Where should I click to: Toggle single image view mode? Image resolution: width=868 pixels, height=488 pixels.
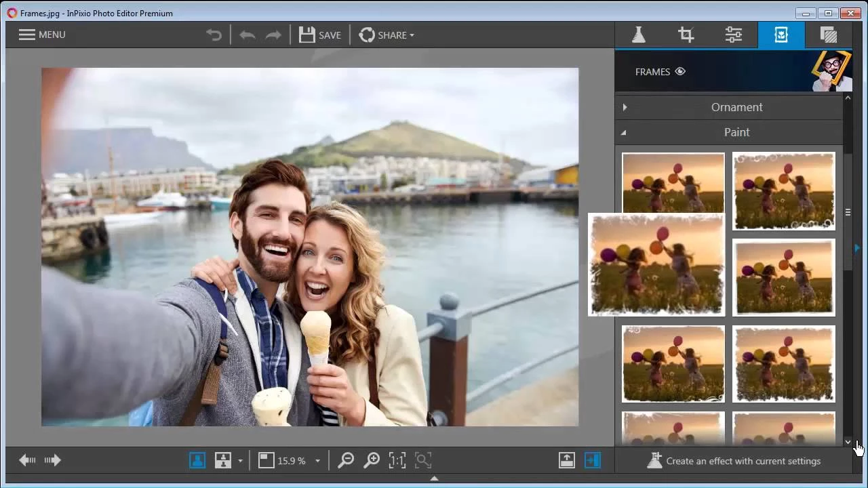click(197, 461)
